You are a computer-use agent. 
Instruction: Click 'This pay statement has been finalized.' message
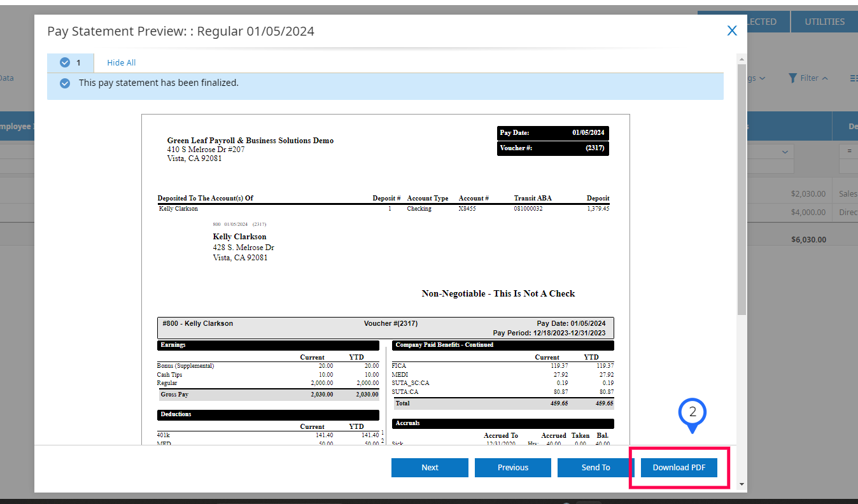(x=158, y=83)
